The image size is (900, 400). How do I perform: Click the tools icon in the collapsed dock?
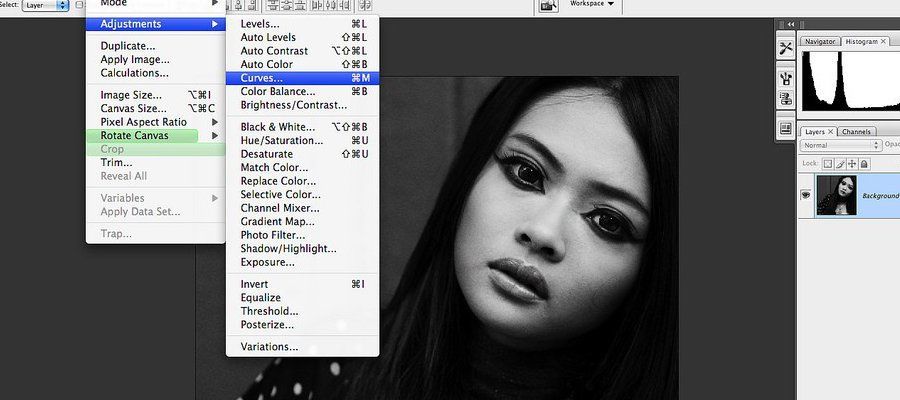(x=786, y=47)
